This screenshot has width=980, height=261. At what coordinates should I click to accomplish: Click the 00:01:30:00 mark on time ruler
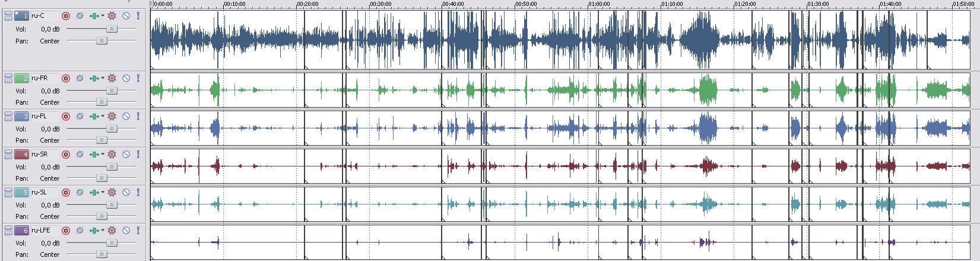tap(819, 4)
